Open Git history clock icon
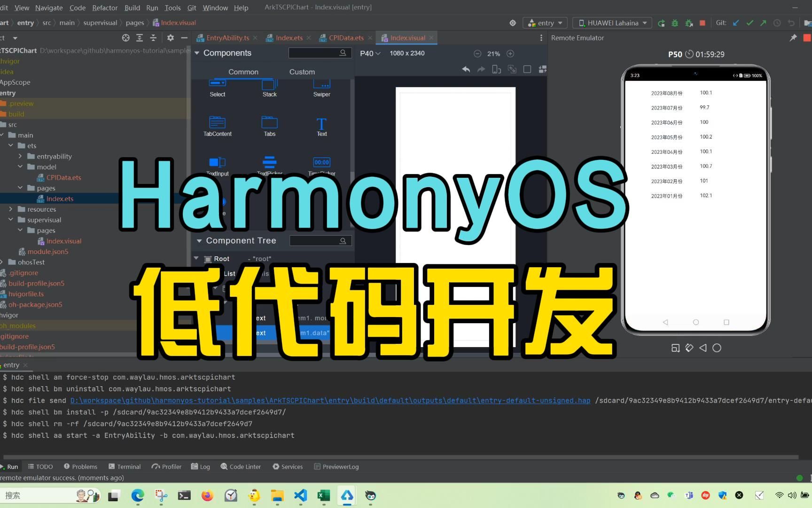Viewport: 812px width, 508px height. pos(777,23)
